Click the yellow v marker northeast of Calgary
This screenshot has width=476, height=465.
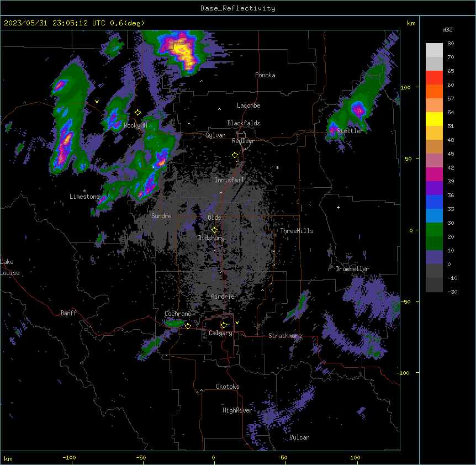click(x=237, y=323)
